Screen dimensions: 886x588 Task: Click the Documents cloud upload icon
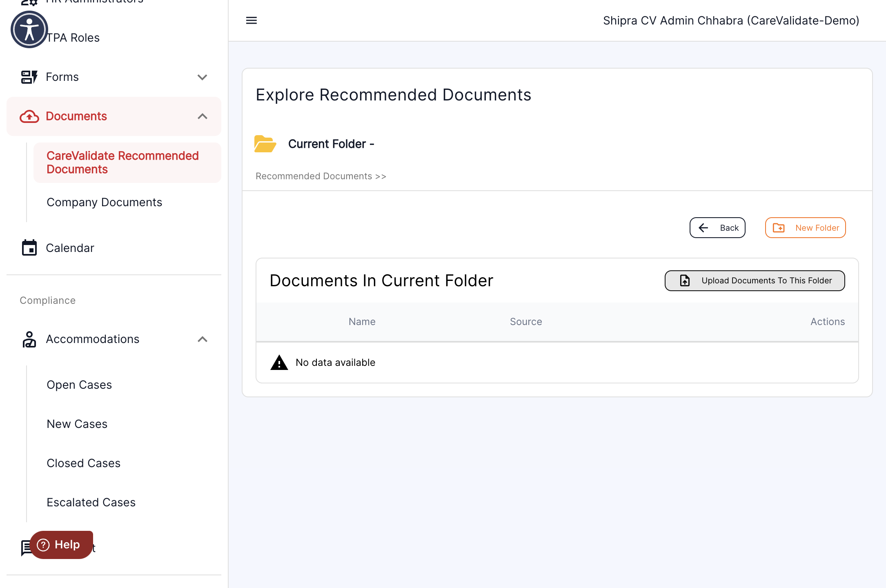tap(29, 116)
